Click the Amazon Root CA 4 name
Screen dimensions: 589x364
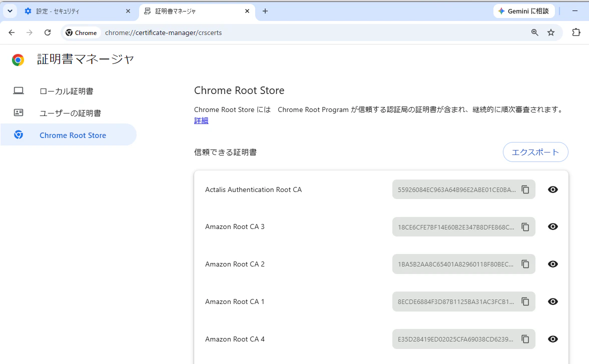click(x=235, y=339)
